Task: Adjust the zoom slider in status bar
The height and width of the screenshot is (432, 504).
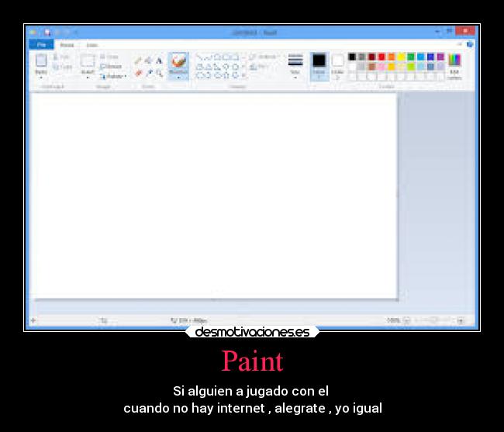Action: (x=433, y=320)
